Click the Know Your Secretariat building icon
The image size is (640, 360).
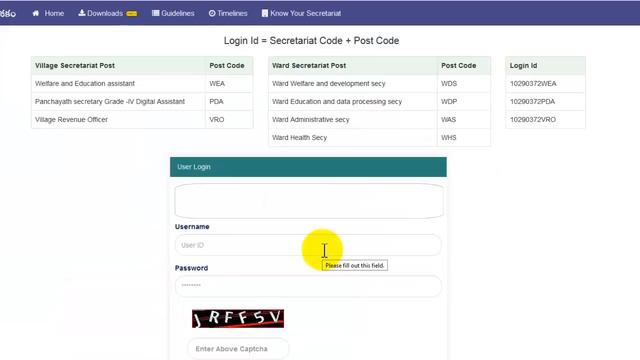pyautogui.click(x=265, y=13)
